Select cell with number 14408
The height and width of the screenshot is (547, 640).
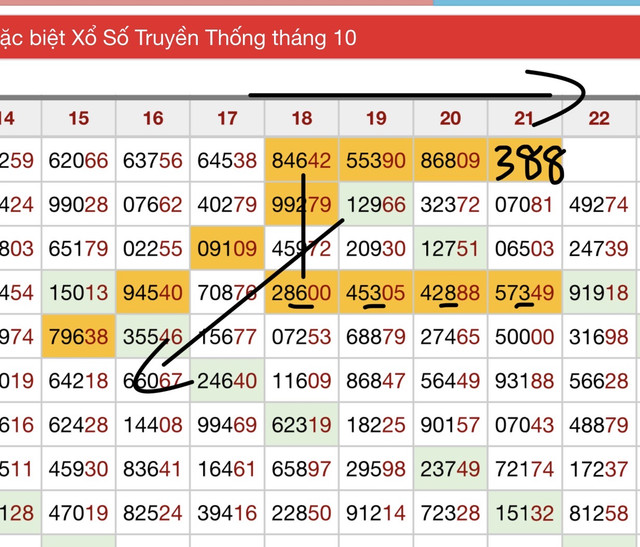point(153,425)
